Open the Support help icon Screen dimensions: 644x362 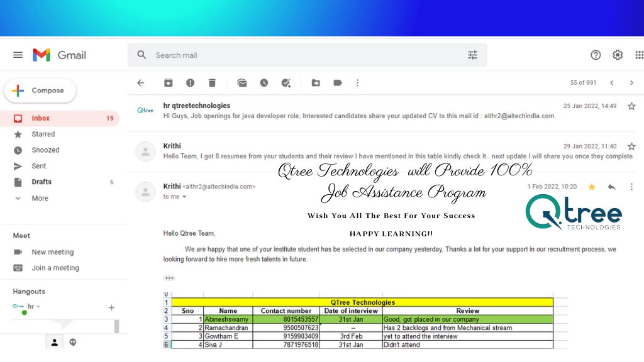(596, 55)
